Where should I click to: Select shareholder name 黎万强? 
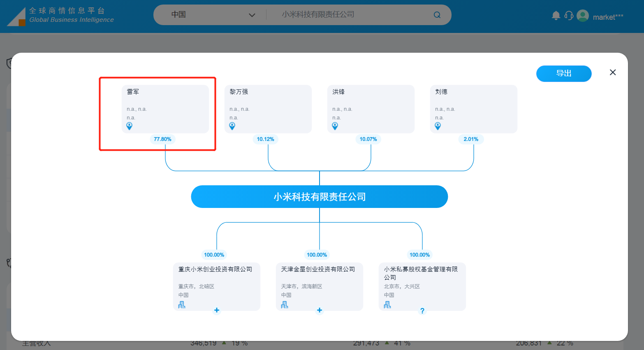point(239,92)
